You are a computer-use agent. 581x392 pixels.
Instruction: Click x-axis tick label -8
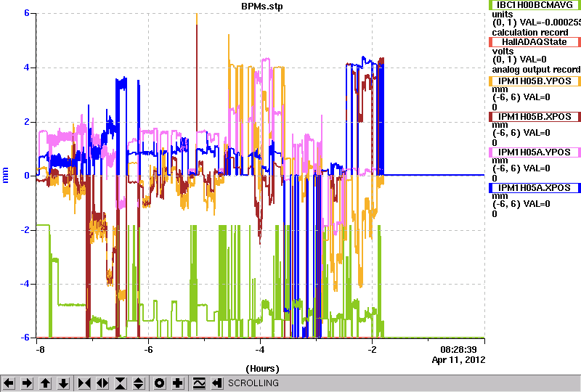tap(40, 350)
